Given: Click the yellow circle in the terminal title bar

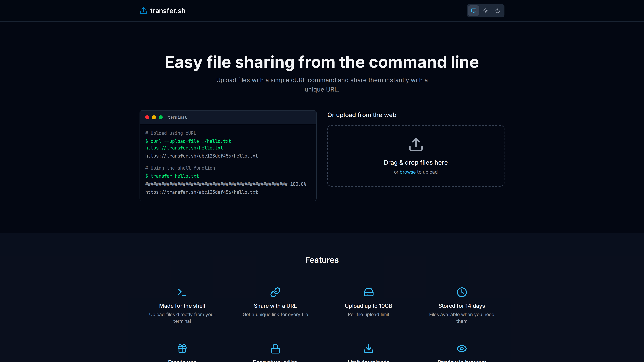Looking at the screenshot, I should 154,117.
